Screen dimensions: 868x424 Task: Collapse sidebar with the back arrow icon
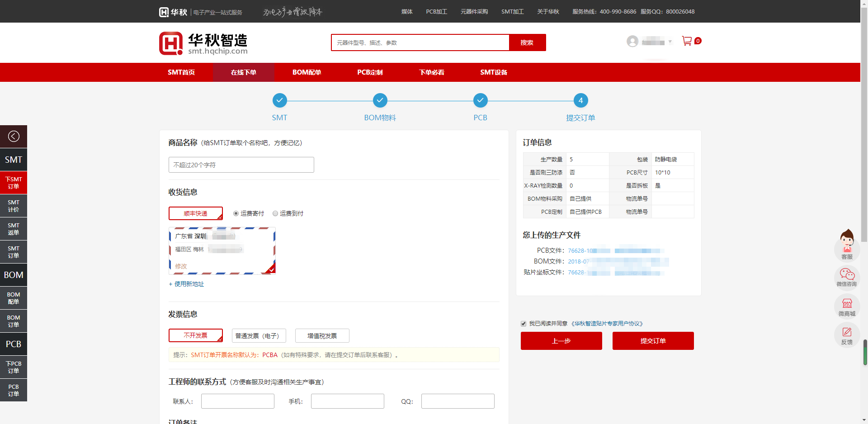[14, 137]
